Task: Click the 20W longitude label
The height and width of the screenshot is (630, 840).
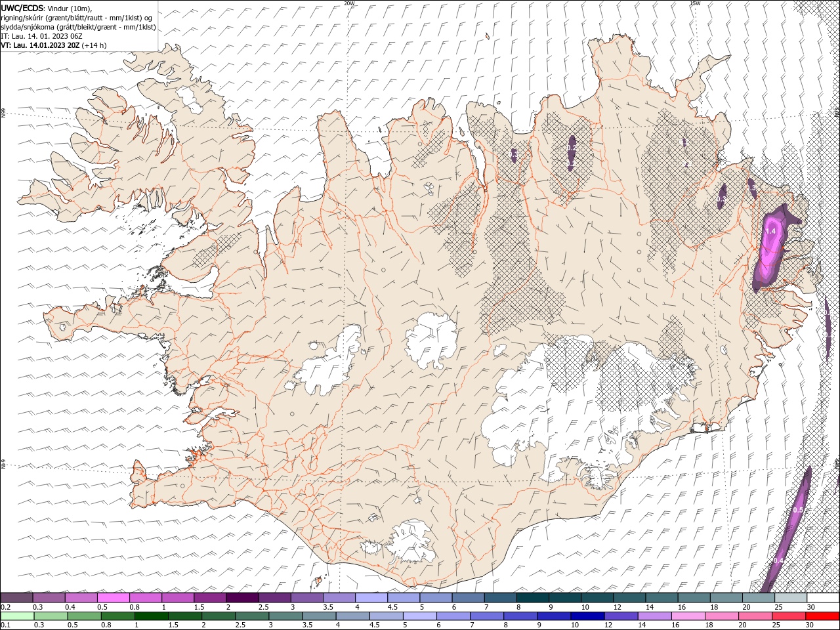Action: click(x=350, y=3)
